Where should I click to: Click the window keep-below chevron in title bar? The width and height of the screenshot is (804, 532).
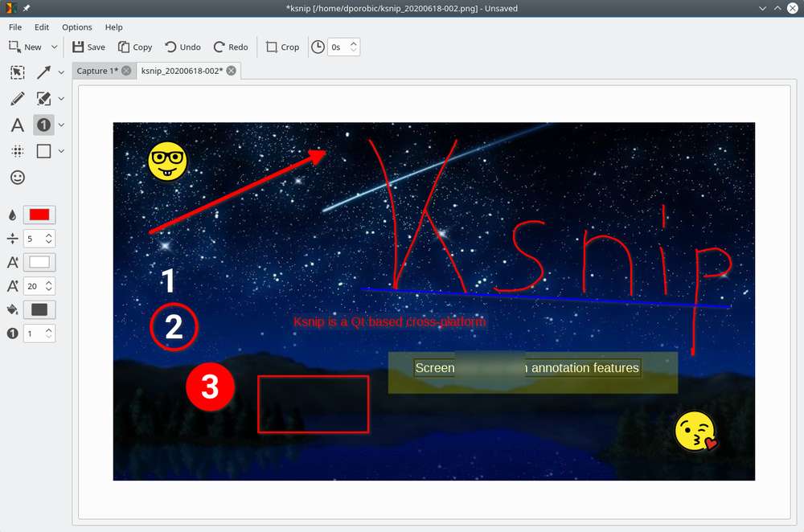(x=762, y=8)
